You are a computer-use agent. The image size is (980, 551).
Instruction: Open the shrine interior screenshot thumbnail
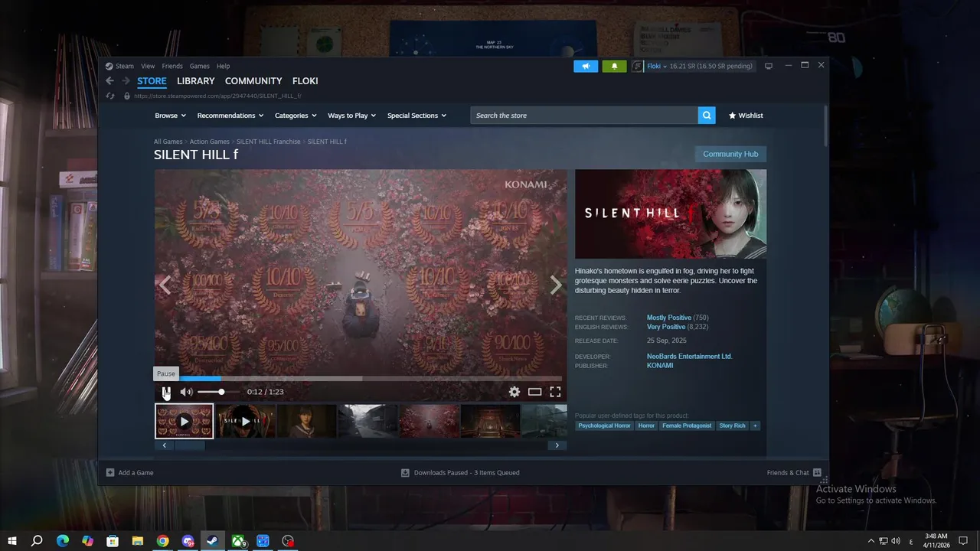[x=490, y=421]
